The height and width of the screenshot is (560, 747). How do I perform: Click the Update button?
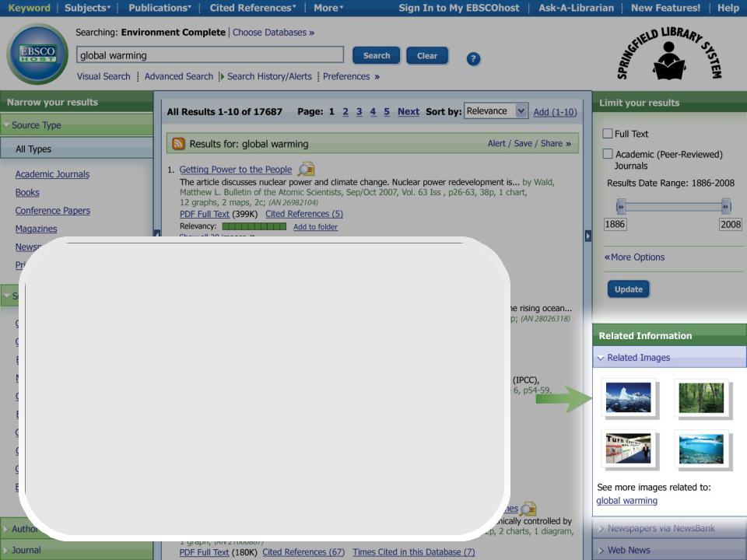[x=629, y=289]
